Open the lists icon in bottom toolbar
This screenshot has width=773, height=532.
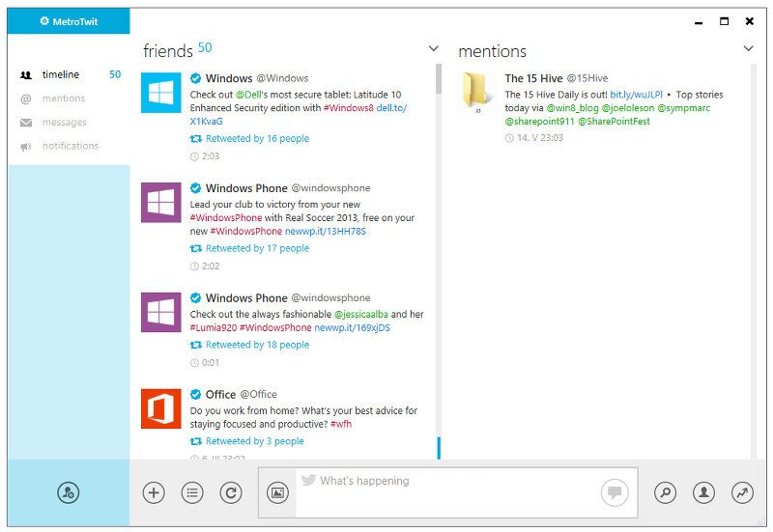click(x=192, y=492)
